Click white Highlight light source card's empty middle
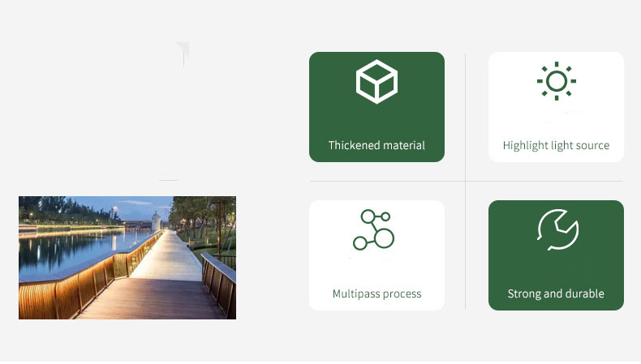 (x=556, y=119)
